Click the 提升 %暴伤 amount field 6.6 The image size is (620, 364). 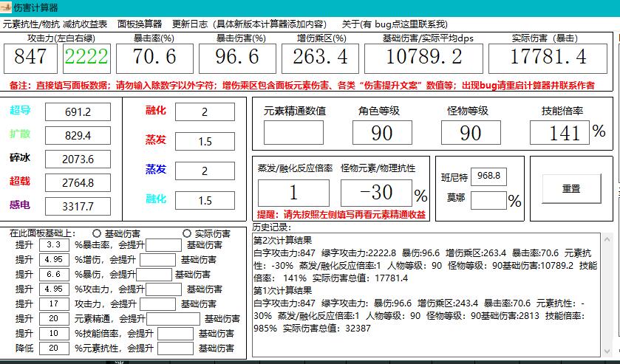pyautogui.click(x=54, y=274)
